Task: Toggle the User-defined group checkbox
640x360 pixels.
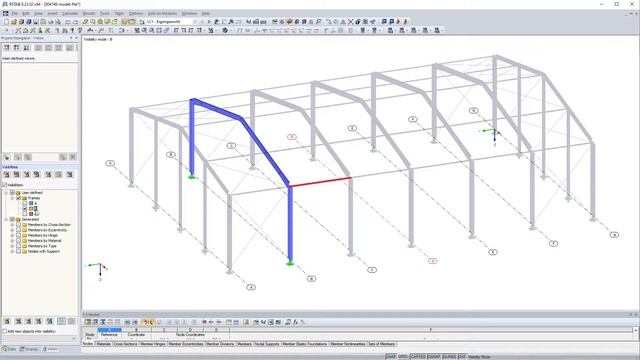Action: tap(12, 193)
